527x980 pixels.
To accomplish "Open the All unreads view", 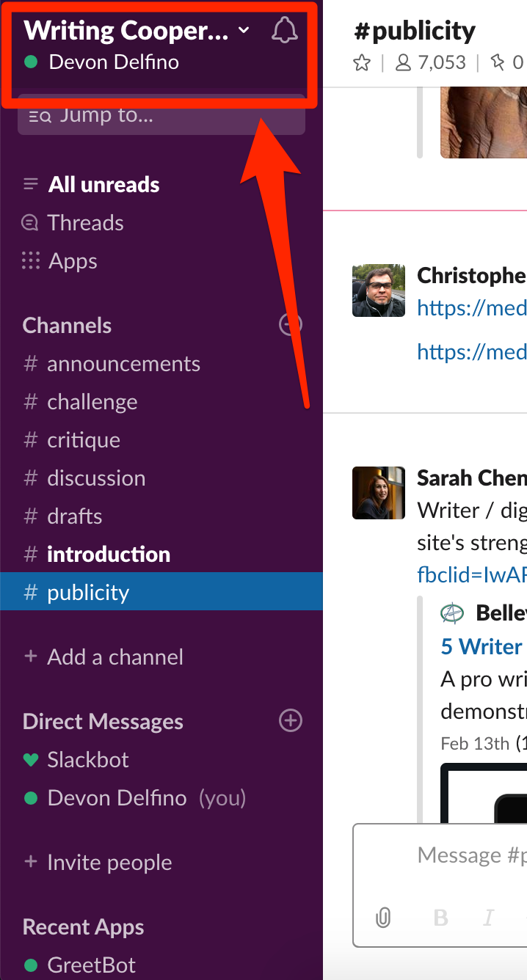I will click(x=103, y=184).
